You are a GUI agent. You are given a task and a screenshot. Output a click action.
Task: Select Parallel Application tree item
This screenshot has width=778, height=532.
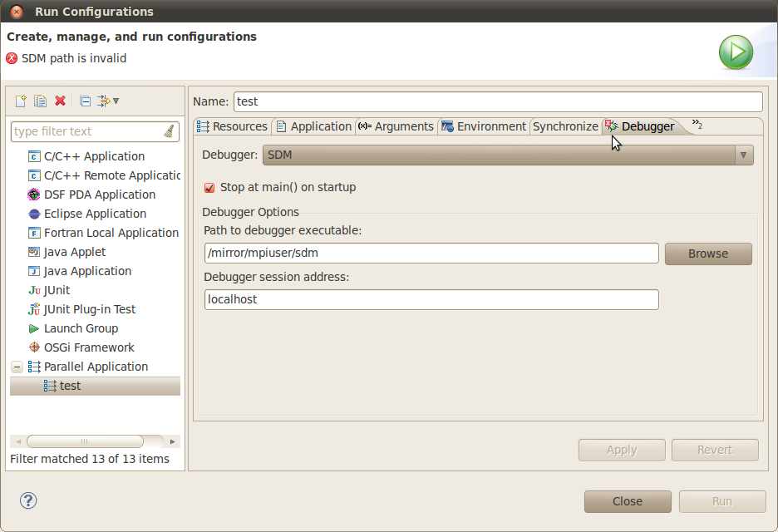(96, 367)
